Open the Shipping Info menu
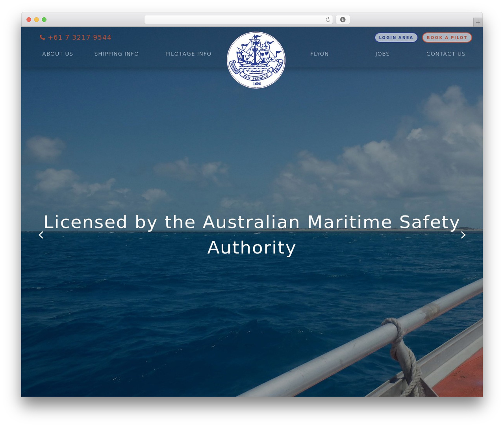 tap(117, 54)
